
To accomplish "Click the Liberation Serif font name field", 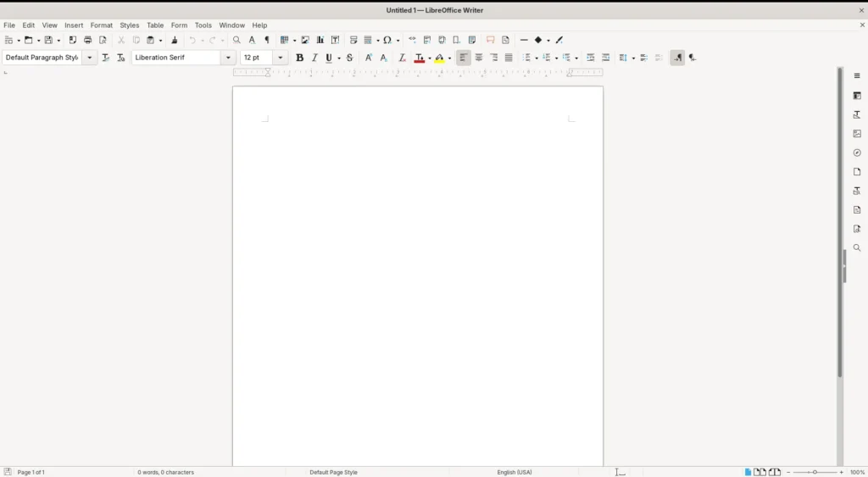I will click(x=176, y=58).
